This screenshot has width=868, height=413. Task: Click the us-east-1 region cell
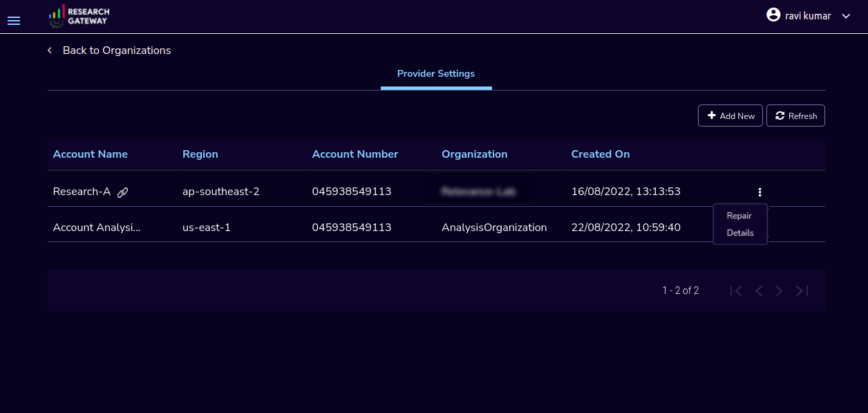coord(207,228)
